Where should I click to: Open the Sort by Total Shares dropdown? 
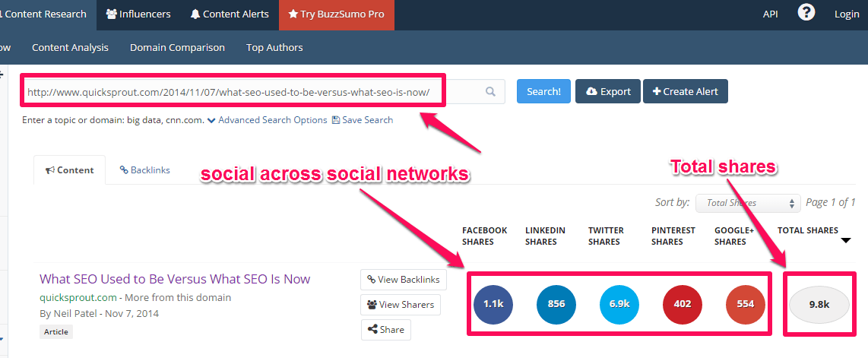[748, 203]
